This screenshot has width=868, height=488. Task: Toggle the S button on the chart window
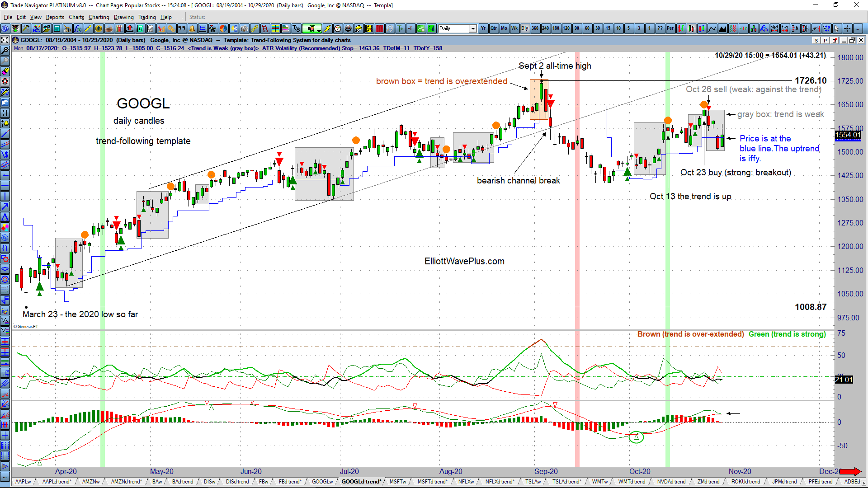(x=816, y=40)
